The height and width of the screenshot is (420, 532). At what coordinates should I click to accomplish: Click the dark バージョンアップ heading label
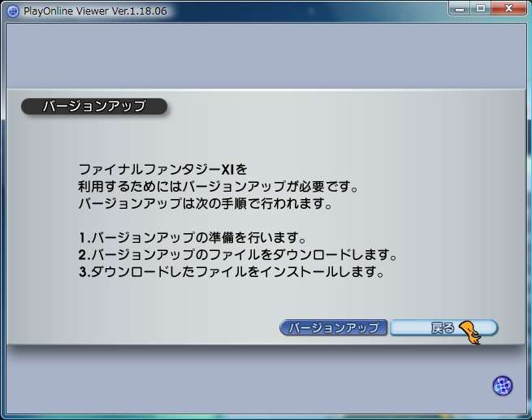tap(94, 106)
